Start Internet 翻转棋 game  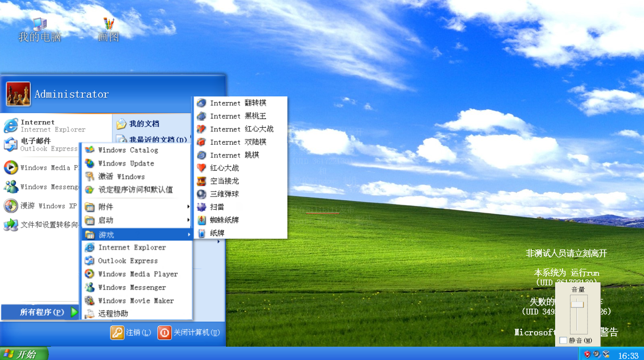[x=240, y=103]
